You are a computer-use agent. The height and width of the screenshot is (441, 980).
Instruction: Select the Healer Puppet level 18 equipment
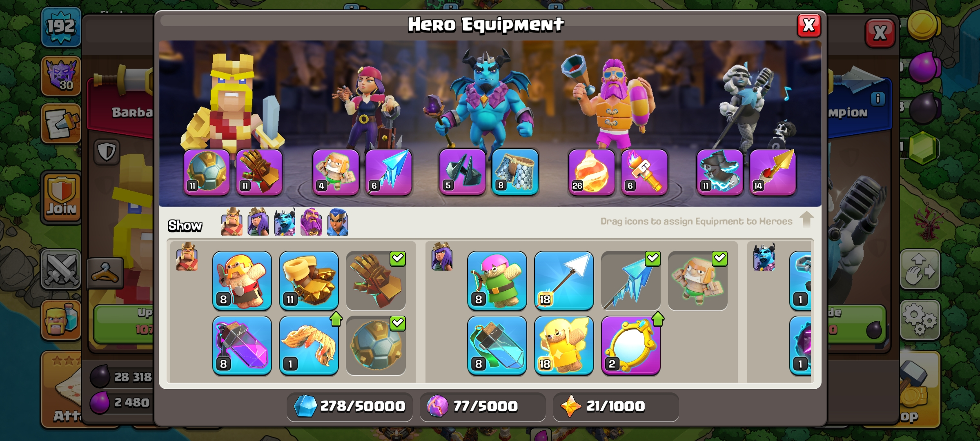pos(564,345)
